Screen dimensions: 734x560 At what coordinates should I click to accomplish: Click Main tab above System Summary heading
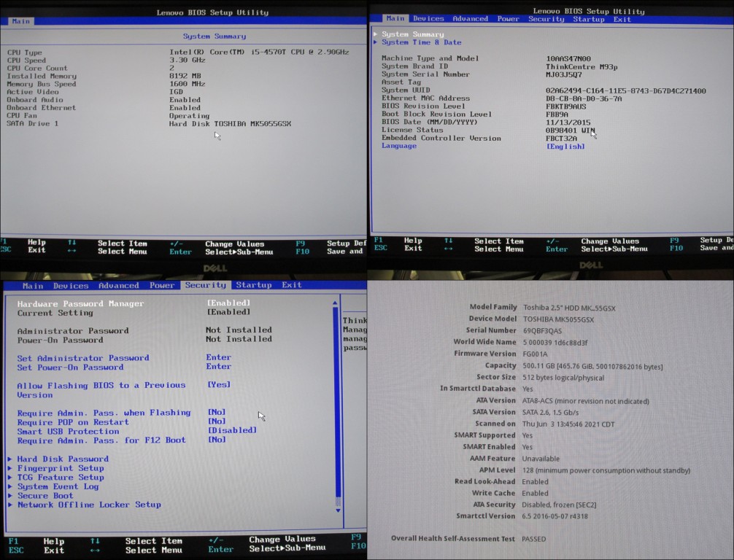point(20,21)
